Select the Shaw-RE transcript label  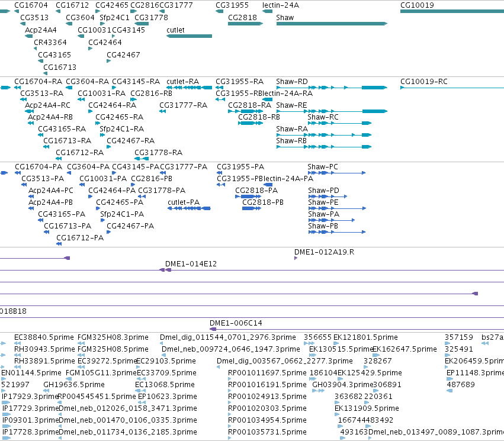(291, 105)
